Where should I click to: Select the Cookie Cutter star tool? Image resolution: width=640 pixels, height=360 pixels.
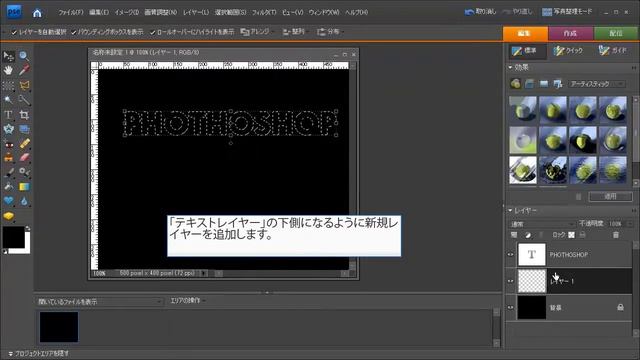coord(9,129)
